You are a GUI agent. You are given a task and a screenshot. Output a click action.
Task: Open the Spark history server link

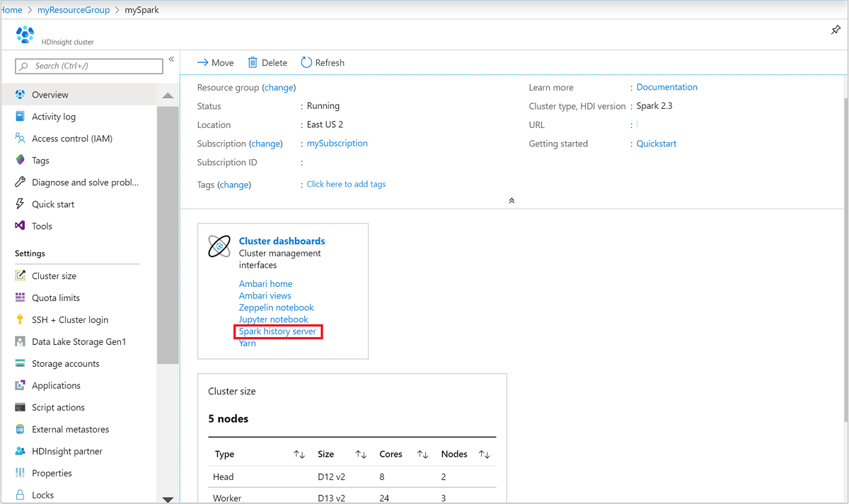click(277, 331)
